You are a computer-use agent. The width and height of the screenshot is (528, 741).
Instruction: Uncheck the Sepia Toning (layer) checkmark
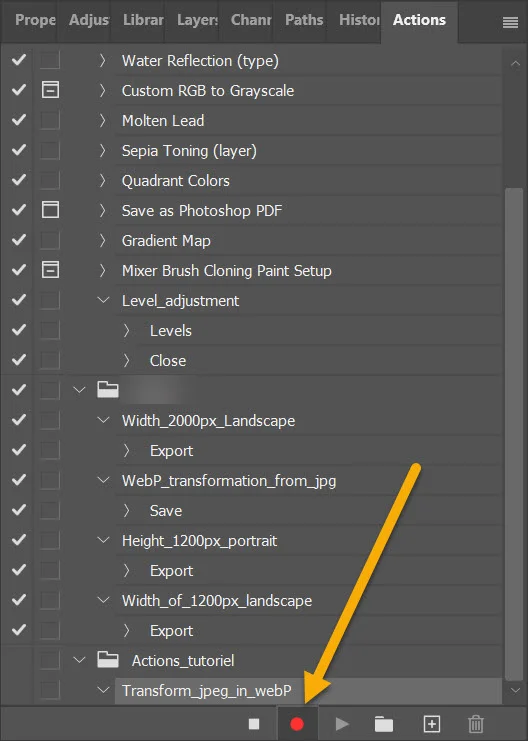click(19, 150)
